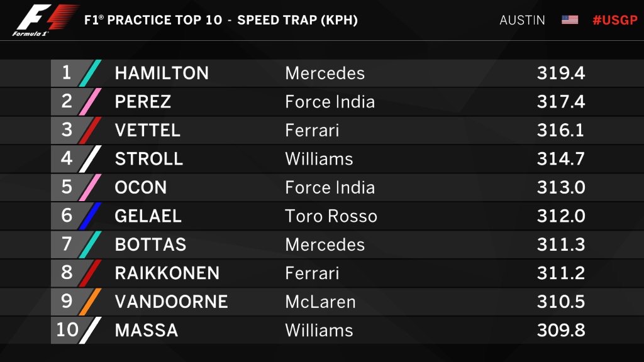Click the blue Toro Rosso stripe beside Gelael
This screenshot has width=644, height=362.
click(90, 216)
